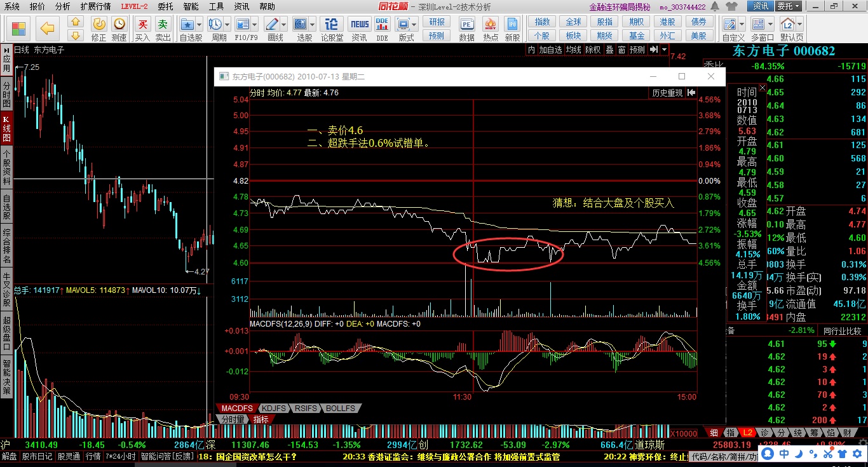
Task: Open the 热点 hot spots icon
Action: coord(491,24)
